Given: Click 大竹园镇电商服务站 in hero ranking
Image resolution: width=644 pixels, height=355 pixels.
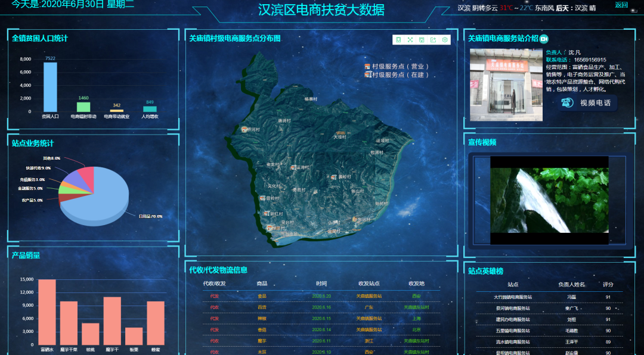Looking at the screenshot, I should coord(513,297).
